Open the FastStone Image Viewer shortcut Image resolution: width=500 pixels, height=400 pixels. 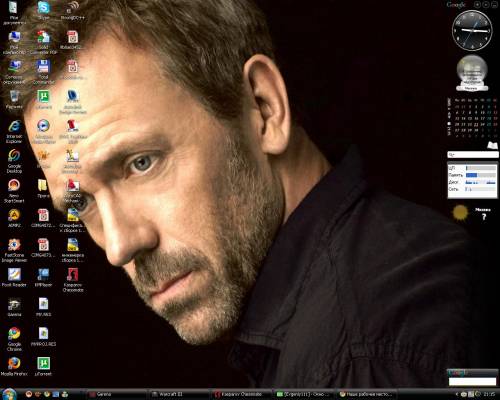tap(14, 250)
